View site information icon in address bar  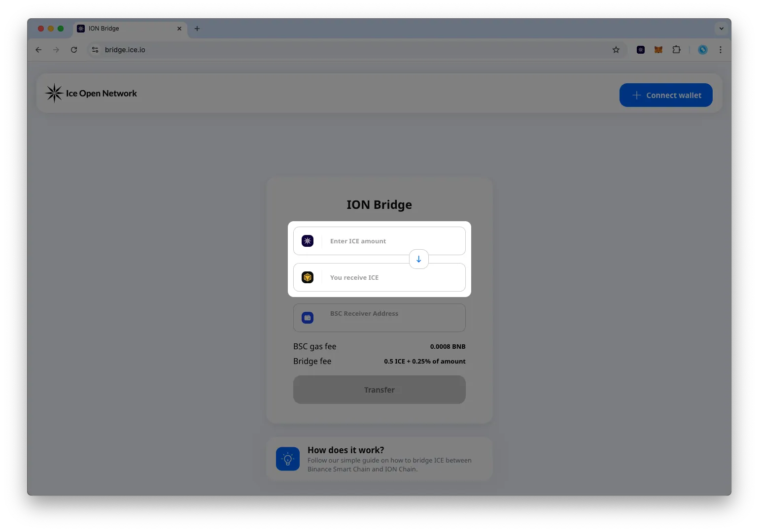click(95, 50)
